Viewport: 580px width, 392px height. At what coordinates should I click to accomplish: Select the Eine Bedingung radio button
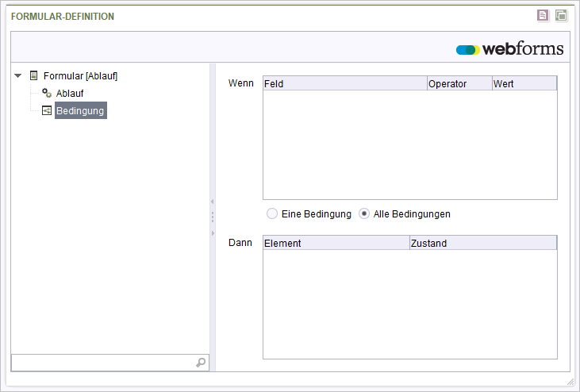point(272,213)
